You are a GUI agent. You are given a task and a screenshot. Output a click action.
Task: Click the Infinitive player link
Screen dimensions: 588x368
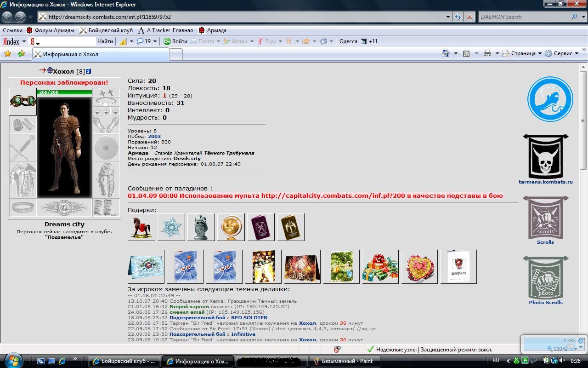[x=243, y=334]
